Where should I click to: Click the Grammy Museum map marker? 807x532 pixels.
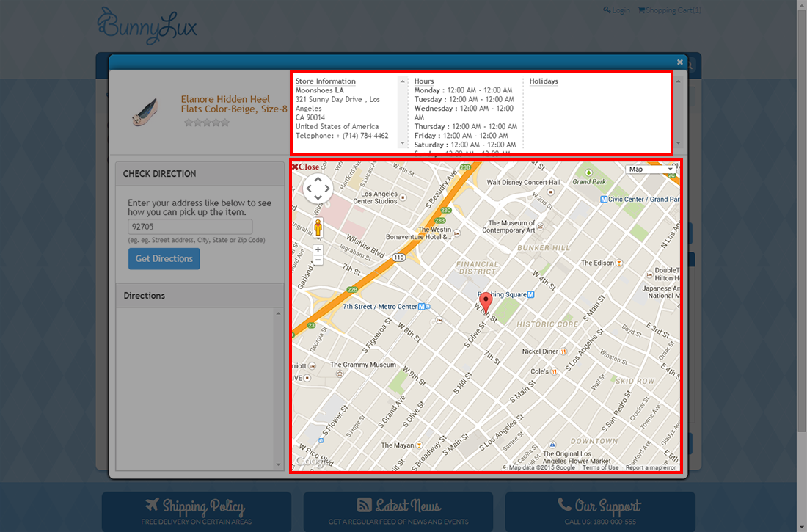(x=340, y=373)
